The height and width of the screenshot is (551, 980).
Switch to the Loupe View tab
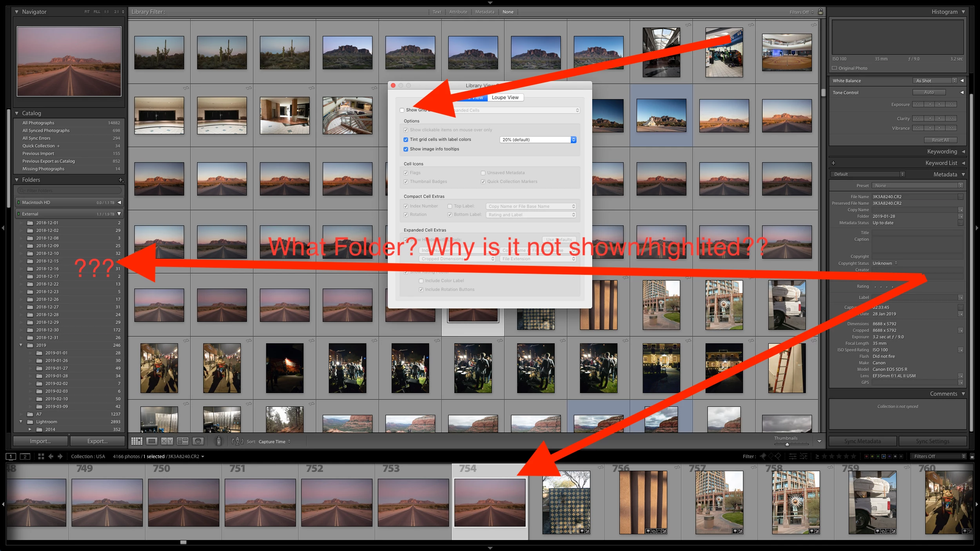(x=505, y=98)
